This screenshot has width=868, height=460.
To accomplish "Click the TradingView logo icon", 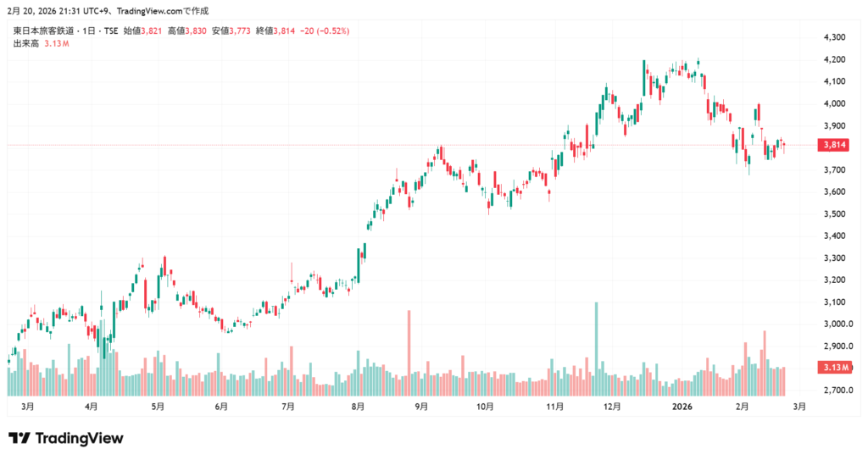I will coord(19,438).
